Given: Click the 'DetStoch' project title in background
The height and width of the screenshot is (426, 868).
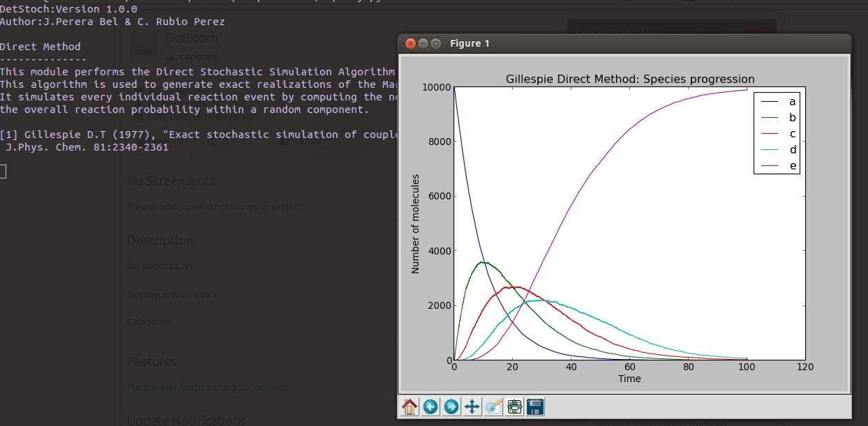Looking at the screenshot, I should pos(192,38).
